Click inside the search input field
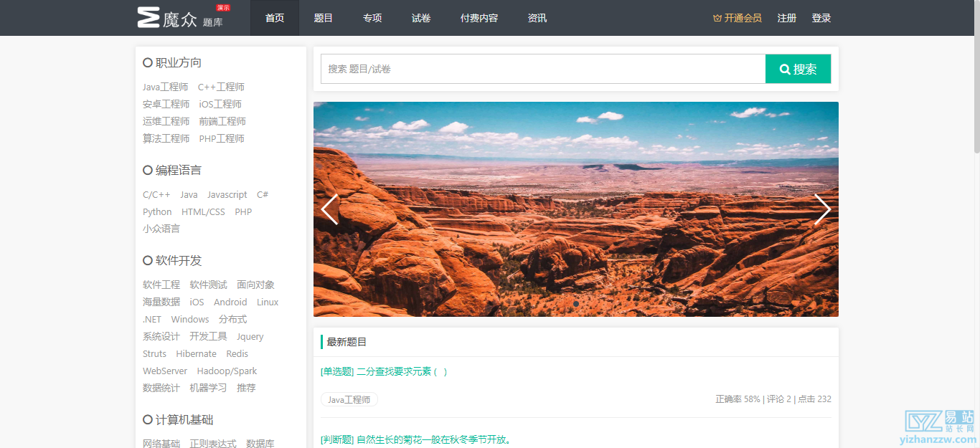 click(538, 69)
